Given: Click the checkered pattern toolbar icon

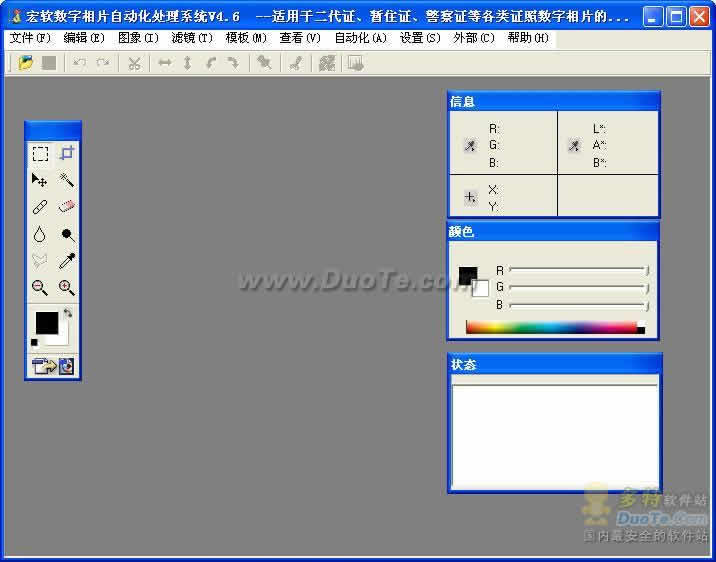Looking at the screenshot, I should [x=327, y=63].
